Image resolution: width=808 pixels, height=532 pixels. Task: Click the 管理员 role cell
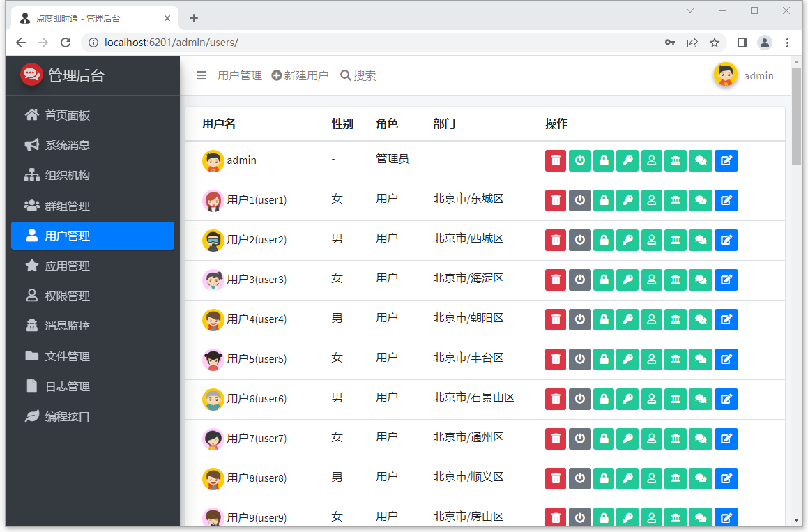tap(392, 159)
